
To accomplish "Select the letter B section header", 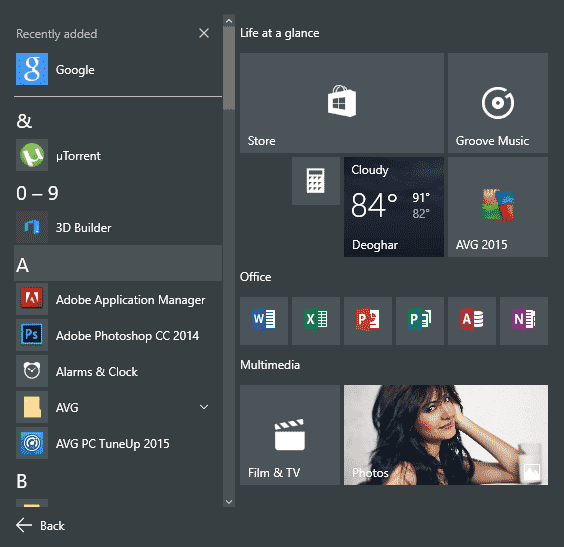I will 22,481.
